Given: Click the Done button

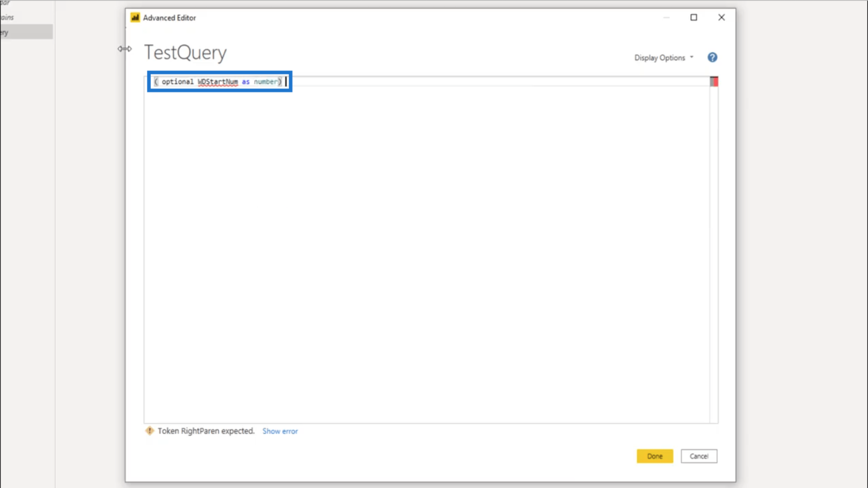Looking at the screenshot, I should click(655, 456).
